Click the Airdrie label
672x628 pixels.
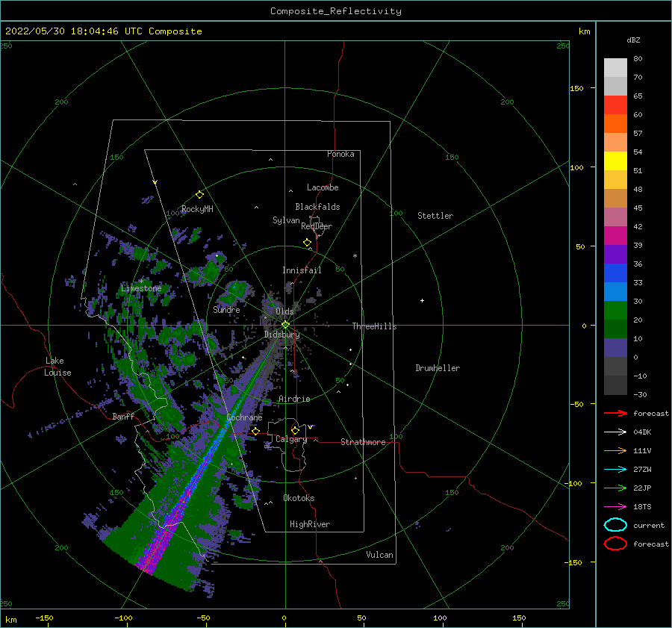click(294, 399)
